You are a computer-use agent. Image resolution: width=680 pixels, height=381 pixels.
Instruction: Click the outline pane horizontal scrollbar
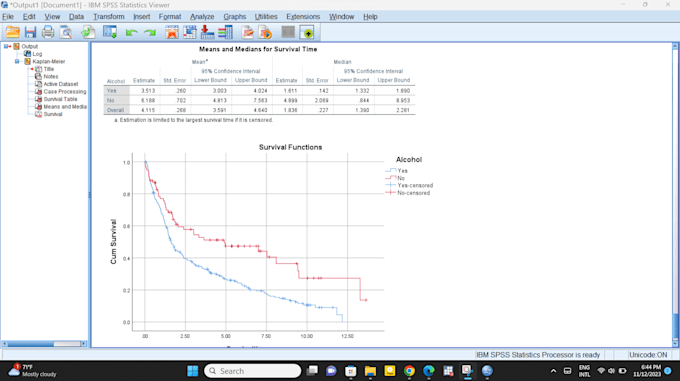[x=44, y=344]
